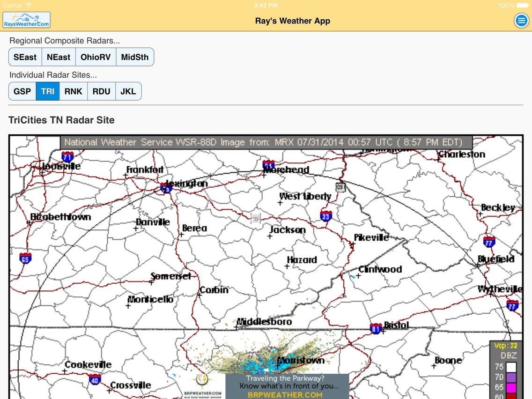Tap the US 23 shield near Pikeville
Screen dimensions: 532x399
click(x=326, y=216)
